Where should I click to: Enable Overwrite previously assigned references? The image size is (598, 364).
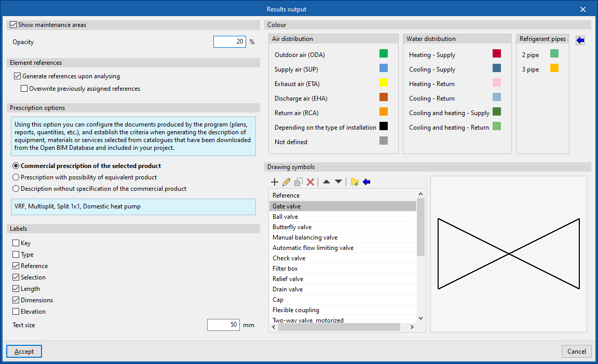coord(24,89)
